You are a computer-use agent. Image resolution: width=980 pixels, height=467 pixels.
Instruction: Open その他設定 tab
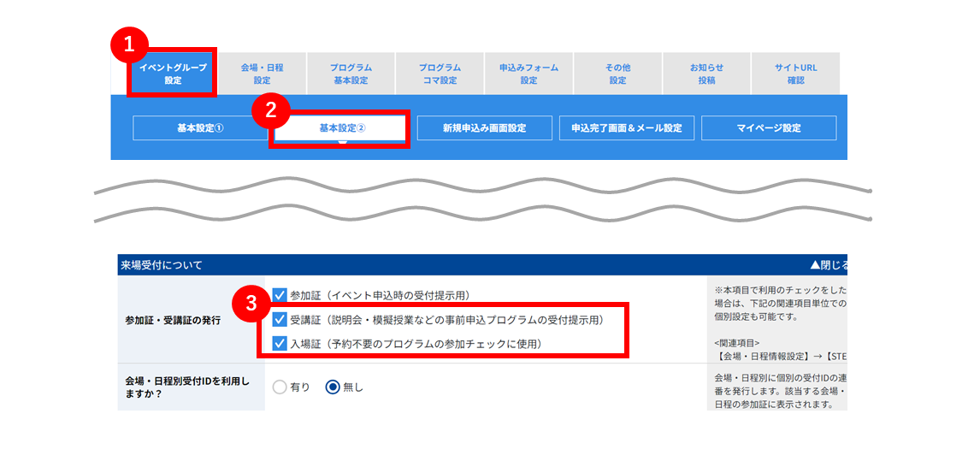[x=617, y=74]
